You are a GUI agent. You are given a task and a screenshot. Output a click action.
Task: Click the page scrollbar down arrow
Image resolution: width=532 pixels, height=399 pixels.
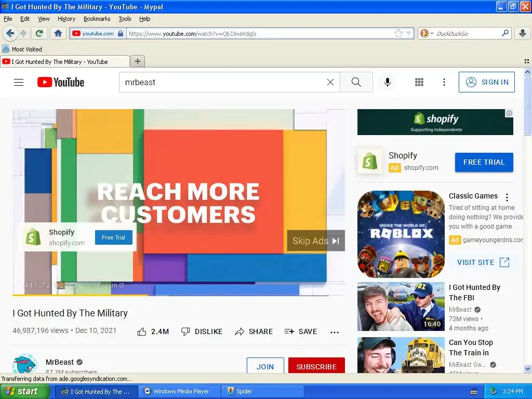tap(527, 368)
